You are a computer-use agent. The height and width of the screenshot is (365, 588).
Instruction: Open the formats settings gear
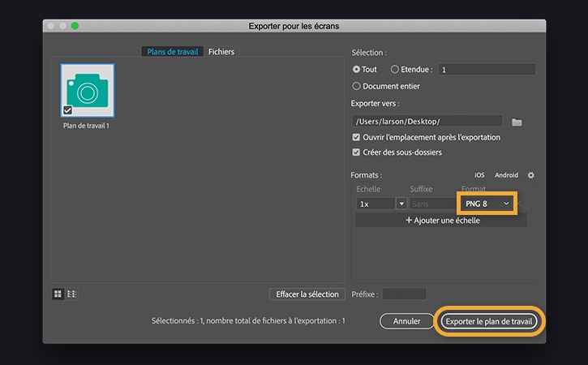[x=531, y=175]
